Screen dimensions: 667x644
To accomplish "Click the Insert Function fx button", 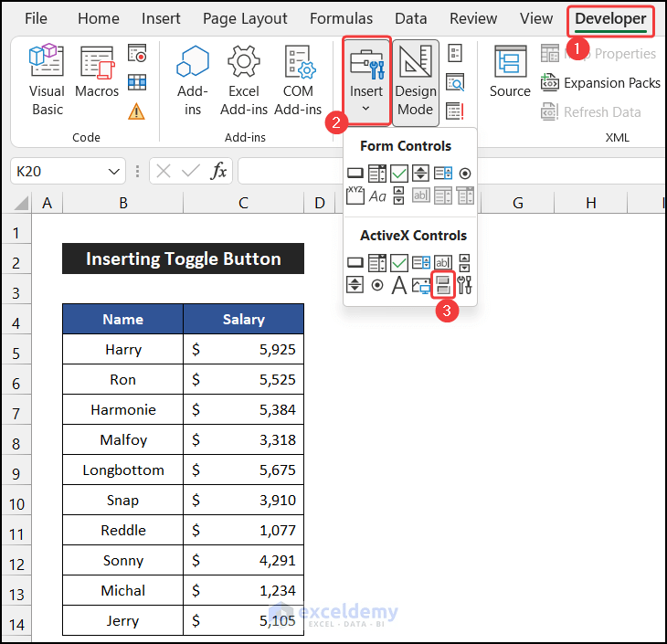I will (218, 171).
